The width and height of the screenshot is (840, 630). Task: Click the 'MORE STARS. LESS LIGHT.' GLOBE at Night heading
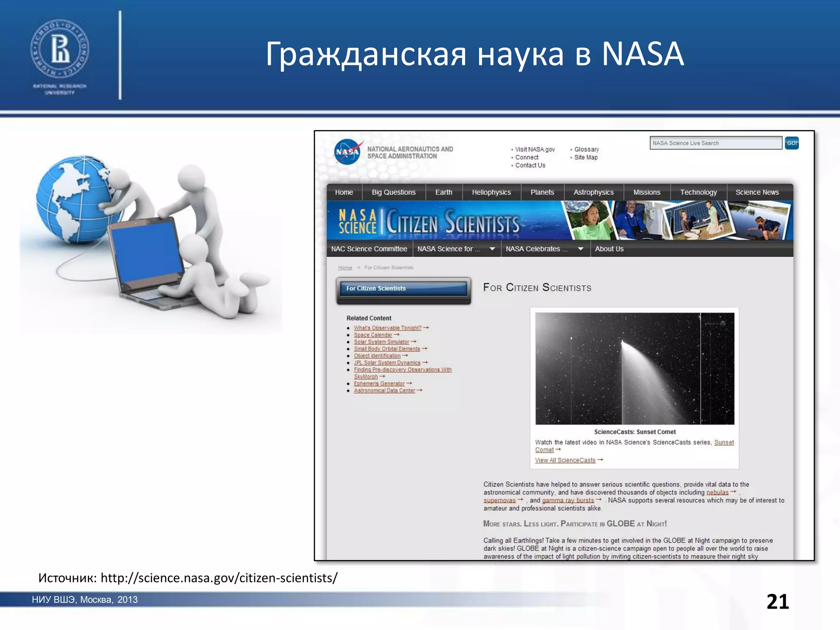575,524
